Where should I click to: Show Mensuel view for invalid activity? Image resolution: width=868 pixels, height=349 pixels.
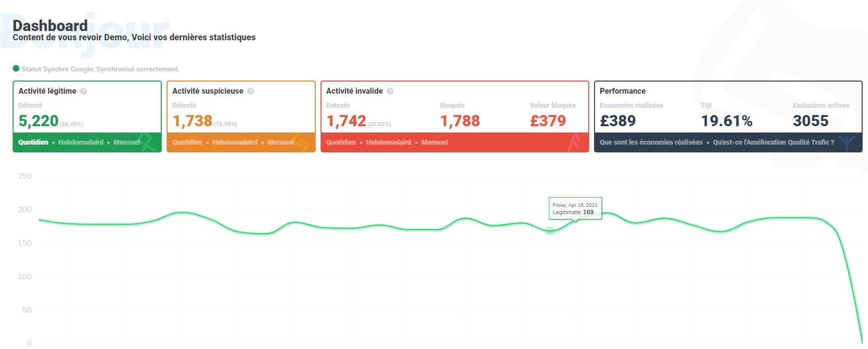pyautogui.click(x=435, y=142)
